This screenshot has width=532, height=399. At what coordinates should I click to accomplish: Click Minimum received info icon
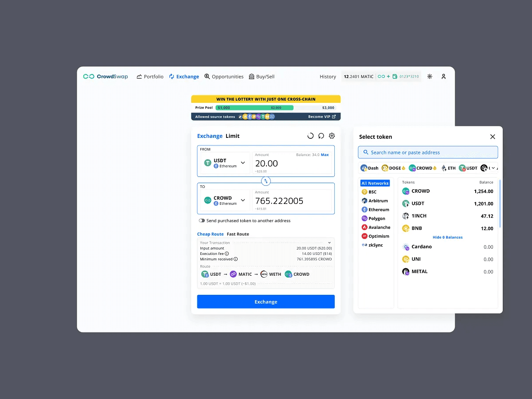[x=236, y=259]
